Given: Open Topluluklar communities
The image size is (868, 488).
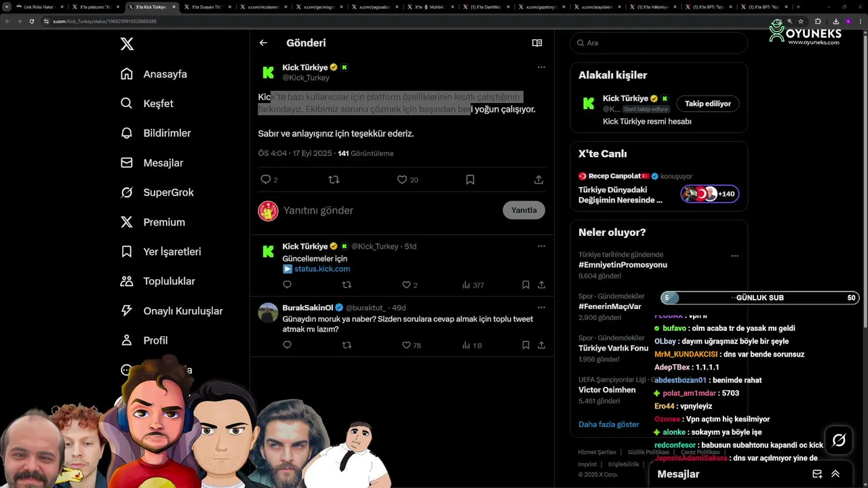Looking at the screenshot, I should (x=157, y=281).
